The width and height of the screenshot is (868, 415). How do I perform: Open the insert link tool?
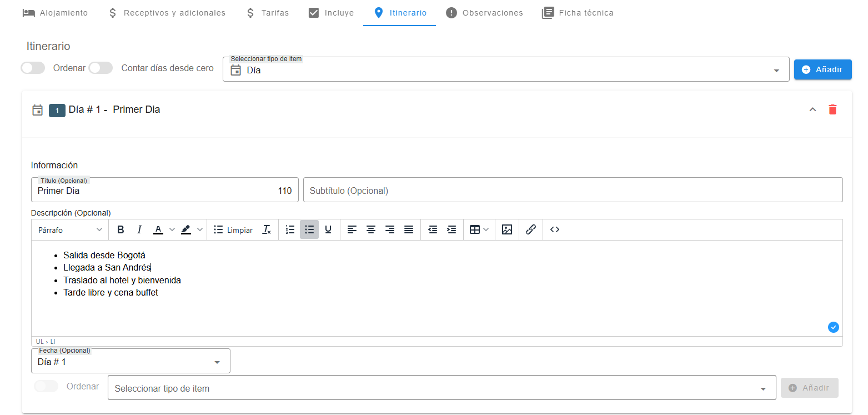(x=530, y=229)
